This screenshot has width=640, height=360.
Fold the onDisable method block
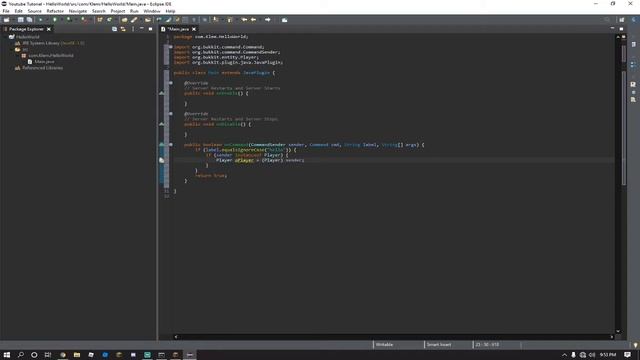[x=171, y=113]
